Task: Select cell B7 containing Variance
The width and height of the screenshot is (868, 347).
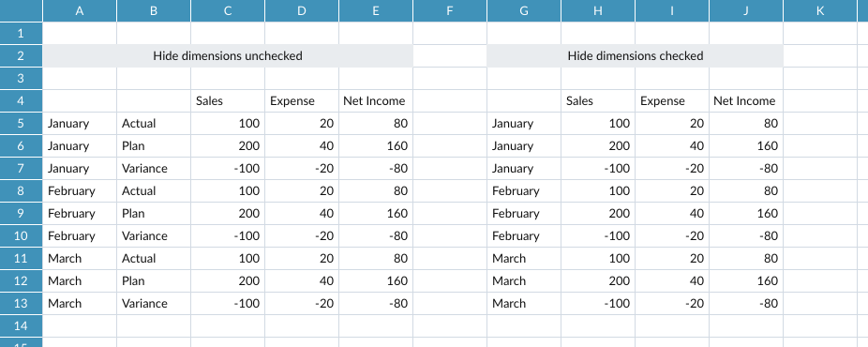Action: [x=154, y=168]
